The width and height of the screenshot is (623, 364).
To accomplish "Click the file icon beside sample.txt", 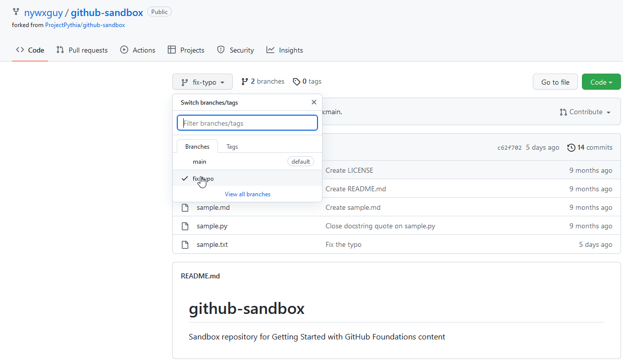I will tap(185, 244).
